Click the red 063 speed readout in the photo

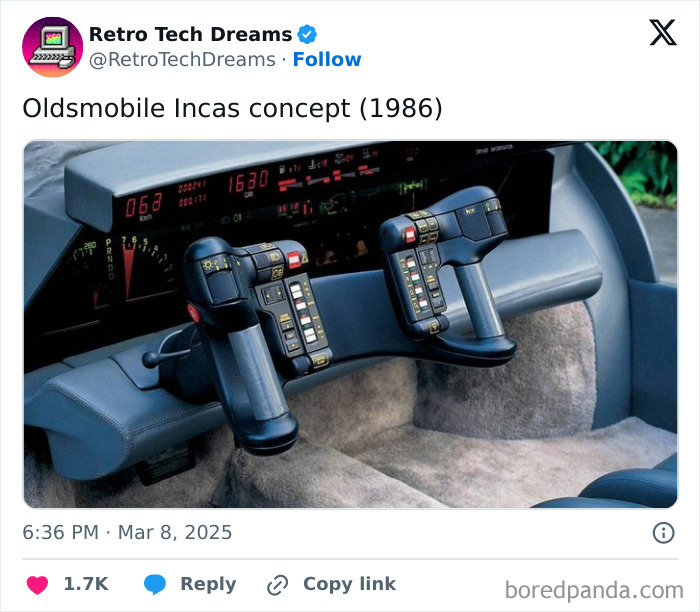(x=143, y=206)
